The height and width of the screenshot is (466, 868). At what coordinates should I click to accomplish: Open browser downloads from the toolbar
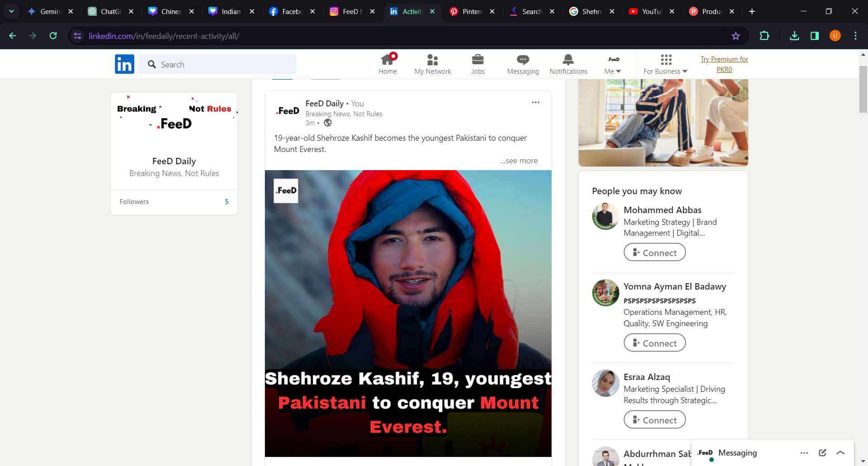coord(795,36)
